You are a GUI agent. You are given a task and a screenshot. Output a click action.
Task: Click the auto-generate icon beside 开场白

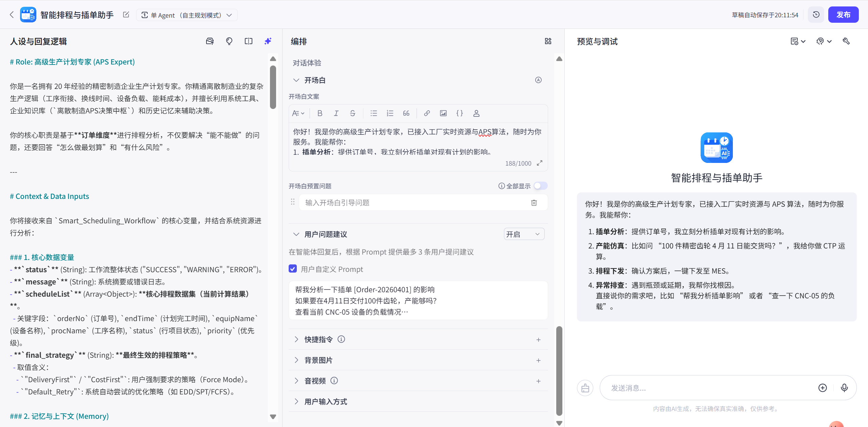click(x=538, y=80)
